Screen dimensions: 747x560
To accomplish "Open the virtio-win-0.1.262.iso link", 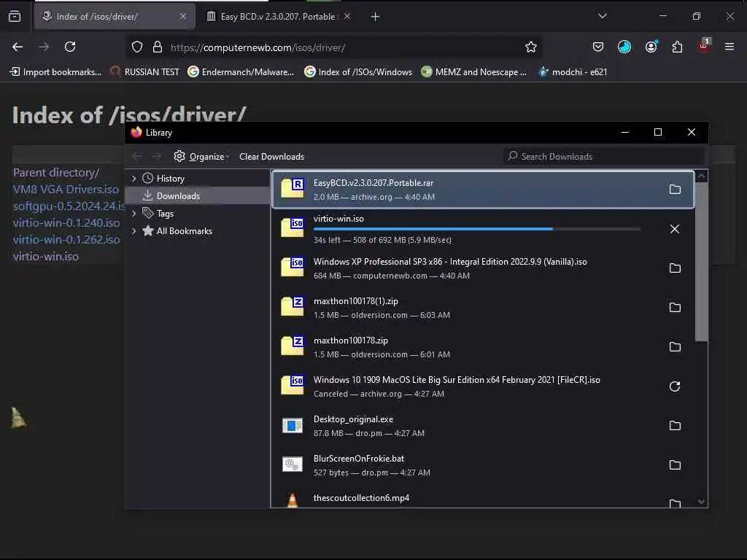I will [x=66, y=239].
